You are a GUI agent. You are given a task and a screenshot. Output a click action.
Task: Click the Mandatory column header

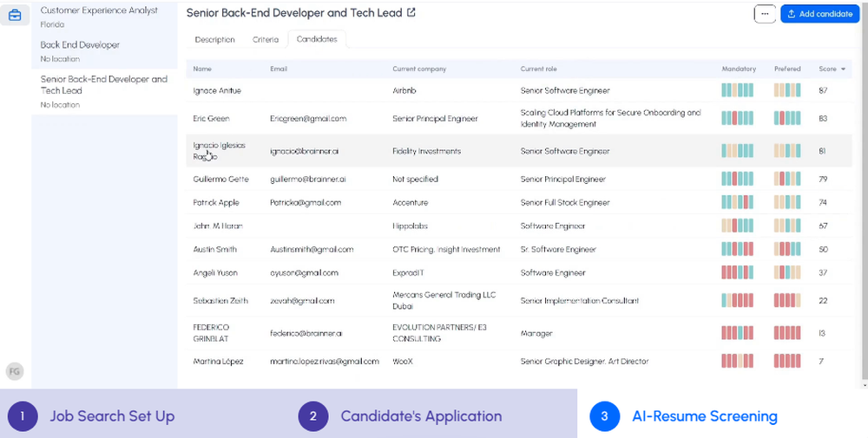[x=739, y=69]
